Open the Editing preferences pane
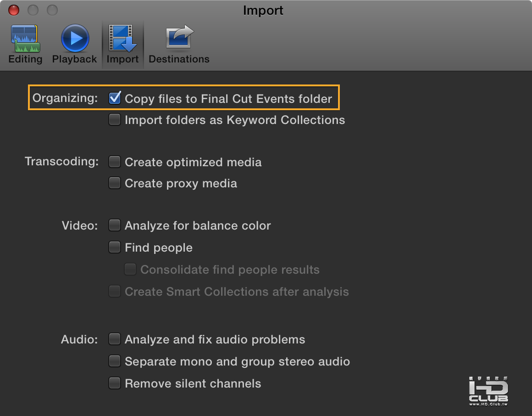Screen dimensions: 532x416 25,44
